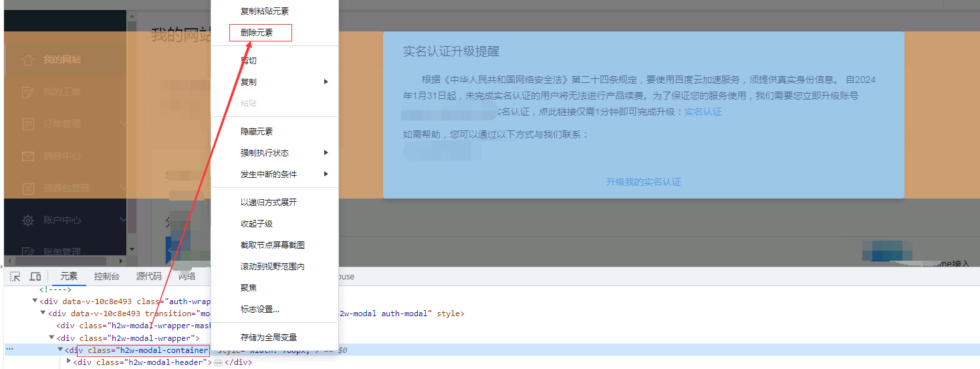Collapse the h2w-modal-wrapper div node
The height and width of the screenshot is (369, 980).
[52, 338]
